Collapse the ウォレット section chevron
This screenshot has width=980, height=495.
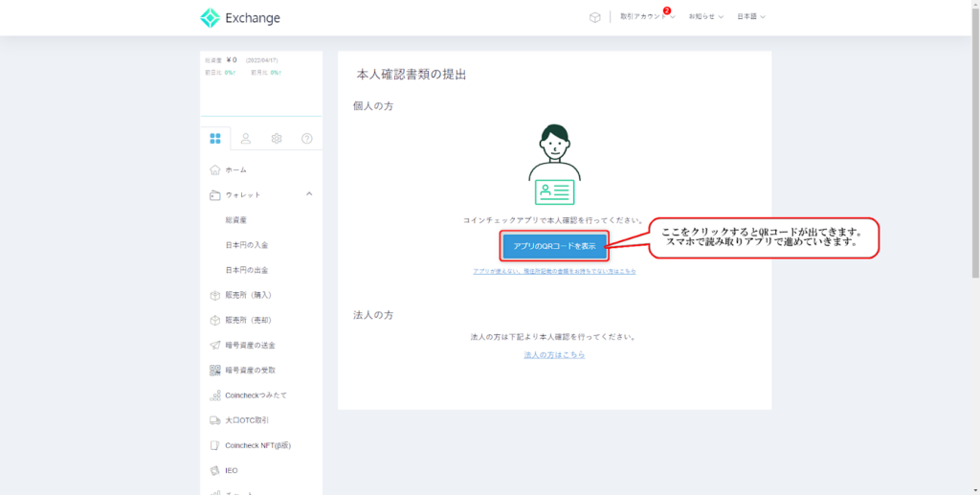click(309, 194)
